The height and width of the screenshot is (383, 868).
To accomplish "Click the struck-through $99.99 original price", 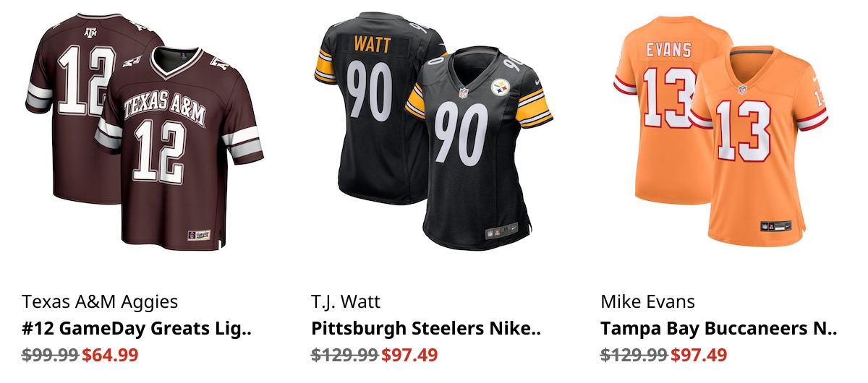I will [50, 355].
